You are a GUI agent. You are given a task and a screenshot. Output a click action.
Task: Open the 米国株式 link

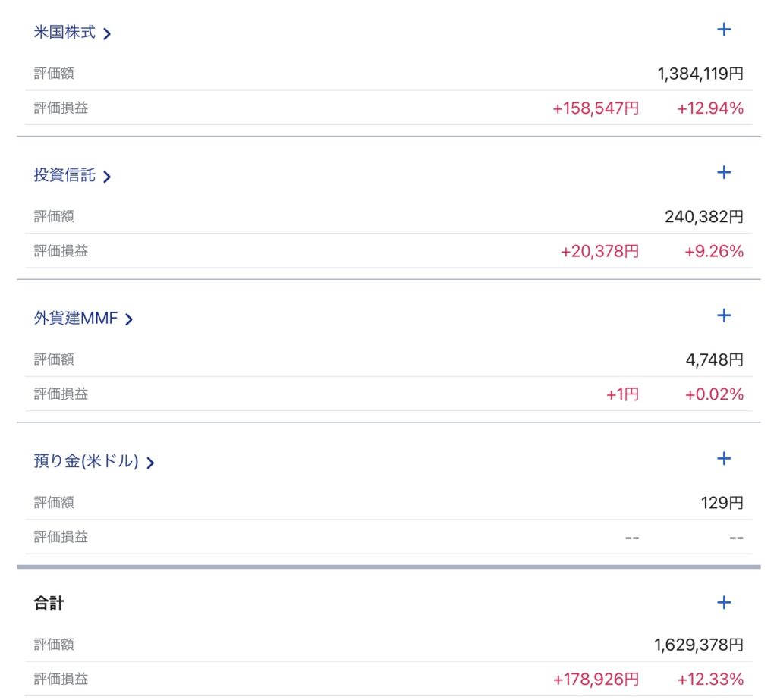[x=64, y=32]
